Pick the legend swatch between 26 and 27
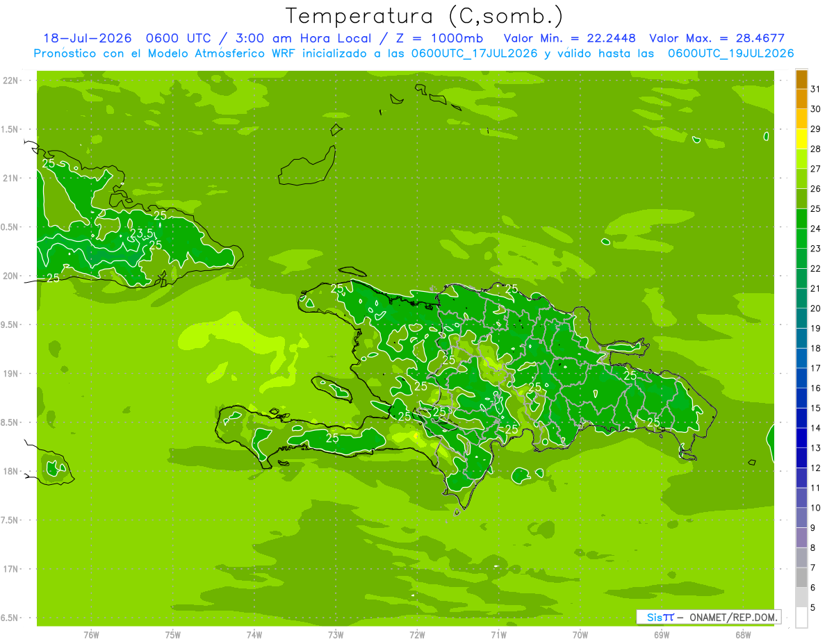This screenshot has width=834, height=644. pyautogui.click(x=802, y=179)
